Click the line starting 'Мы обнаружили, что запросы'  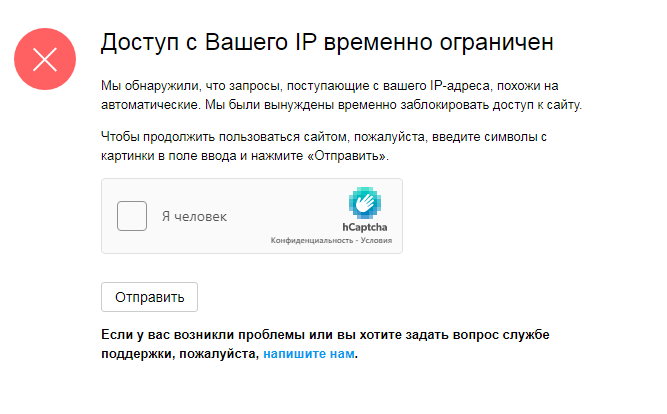(x=330, y=86)
